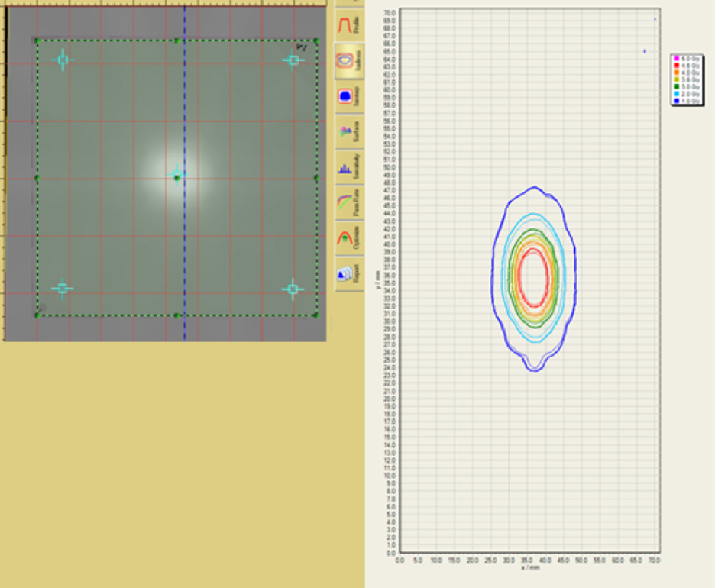This screenshot has width=715, height=588.
Task: Select the Isolines view button
Action: coord(349,60)
